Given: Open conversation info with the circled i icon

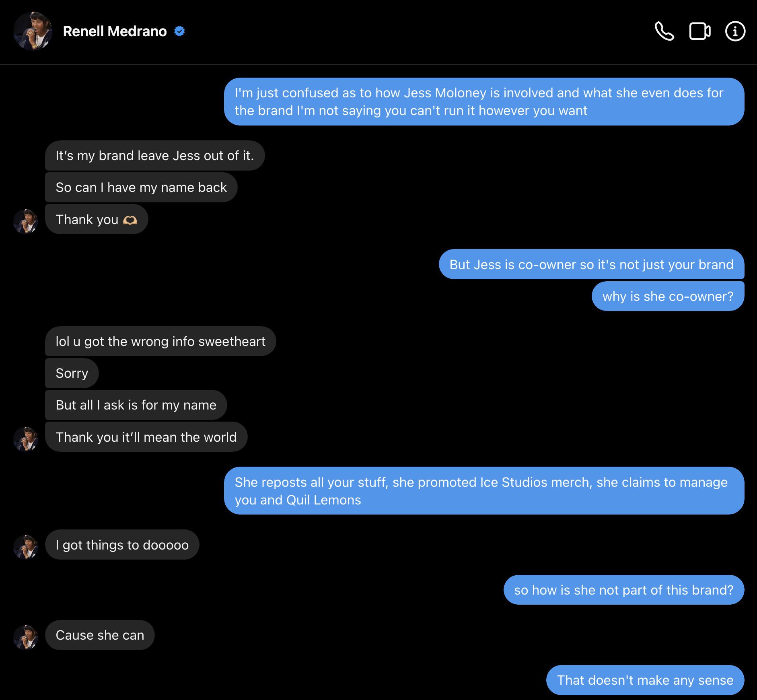Looking at the screenshot, I should (735, 31).
